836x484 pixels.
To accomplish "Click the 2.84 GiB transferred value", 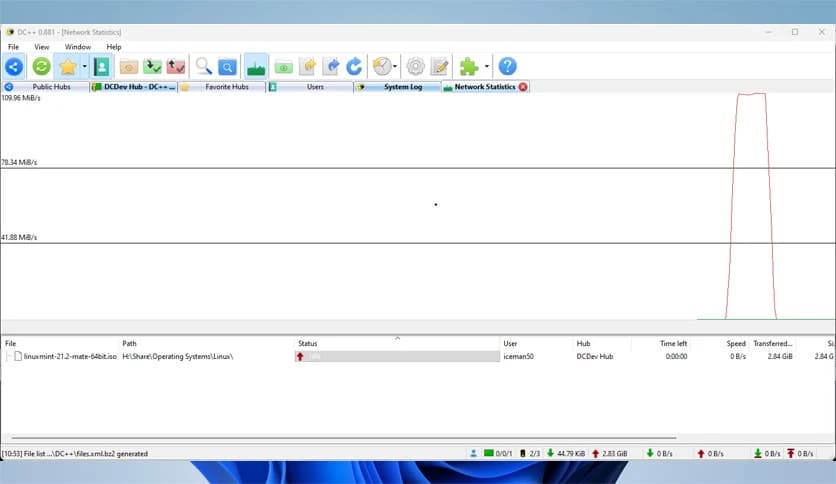I will click(x=779, y=357).
